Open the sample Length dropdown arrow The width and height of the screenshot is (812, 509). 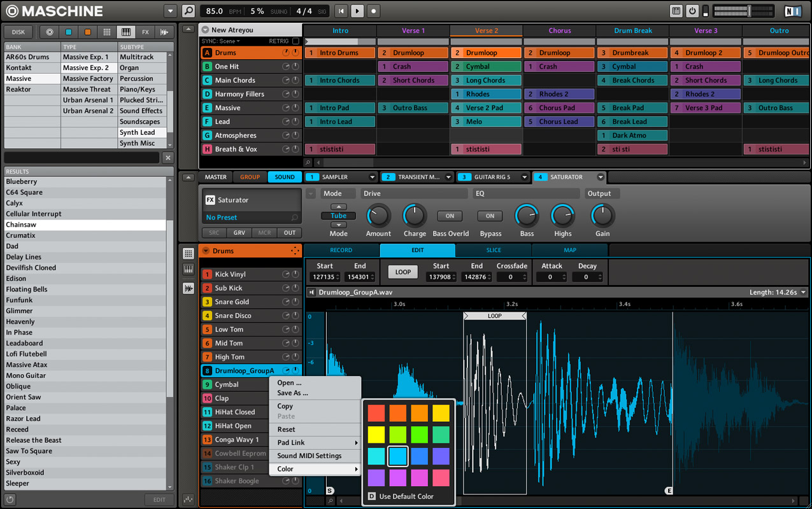[803, 293]
